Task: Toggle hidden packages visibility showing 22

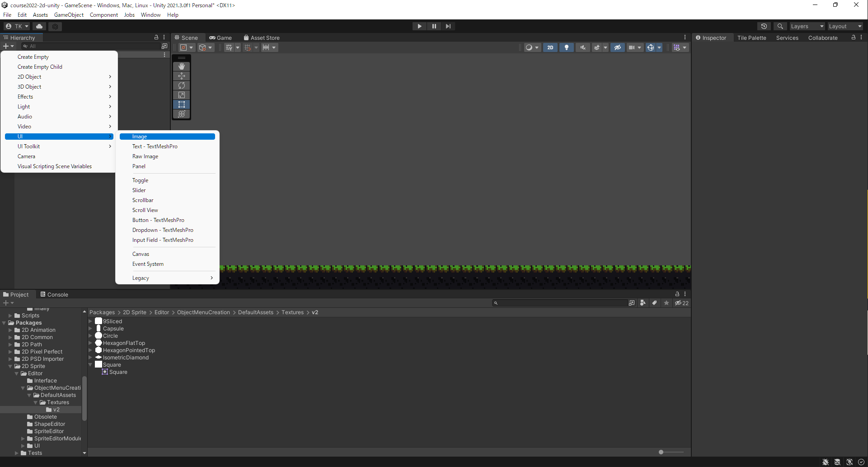Action: 681,303
